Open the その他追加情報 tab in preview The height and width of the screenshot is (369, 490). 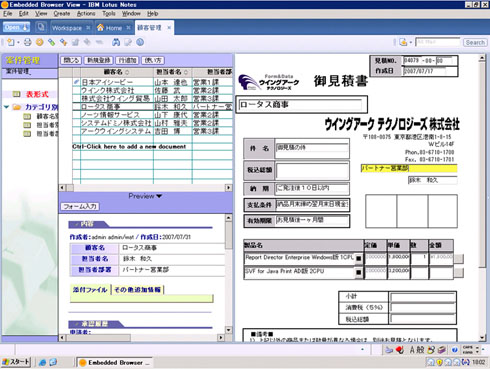[x=137, y=290]
